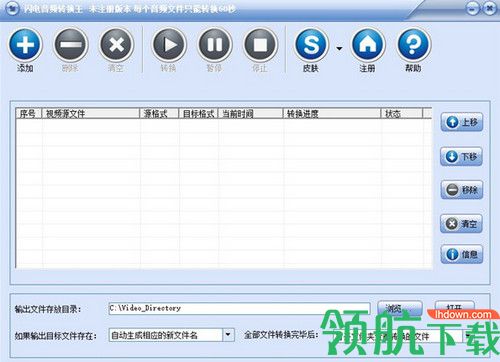Click the app logo icon in title bar
Screen dimensions: 500x362
pos(12,8)
